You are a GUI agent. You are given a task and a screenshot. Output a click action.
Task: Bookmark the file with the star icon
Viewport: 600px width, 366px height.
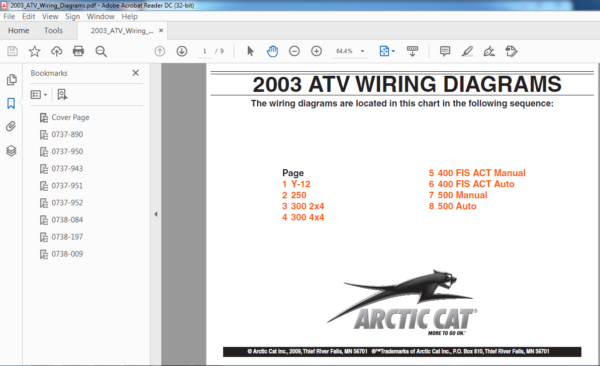[x=34, y=51]
